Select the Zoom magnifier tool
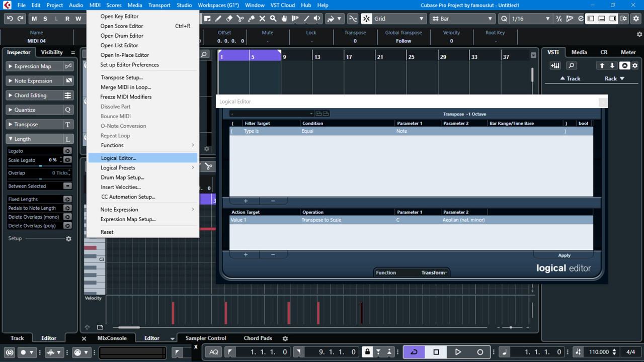The width and height of the screenshot is (644, 362). point(273,19)
